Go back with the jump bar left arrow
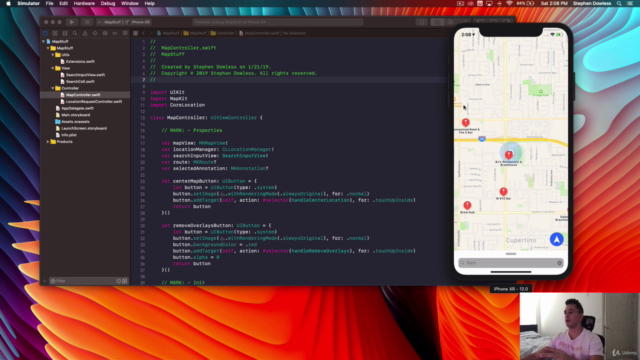This screenshot has height=360, width=640. (x=144, y=33)
